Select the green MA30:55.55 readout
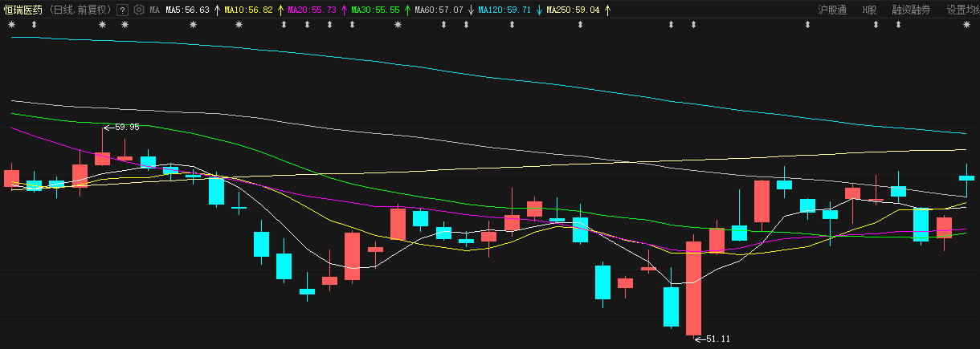This screenshot has width=980, height=349. 375,10
